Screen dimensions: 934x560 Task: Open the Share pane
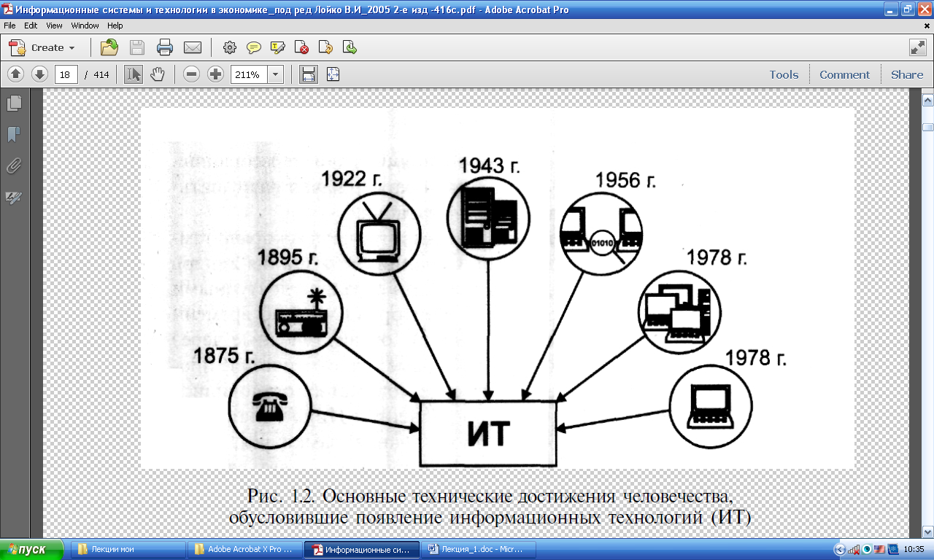907,74
